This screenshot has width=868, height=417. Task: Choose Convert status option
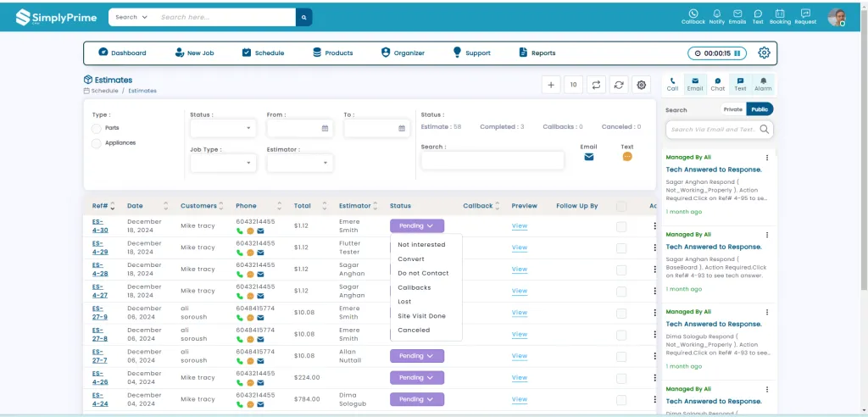point(411,259)
